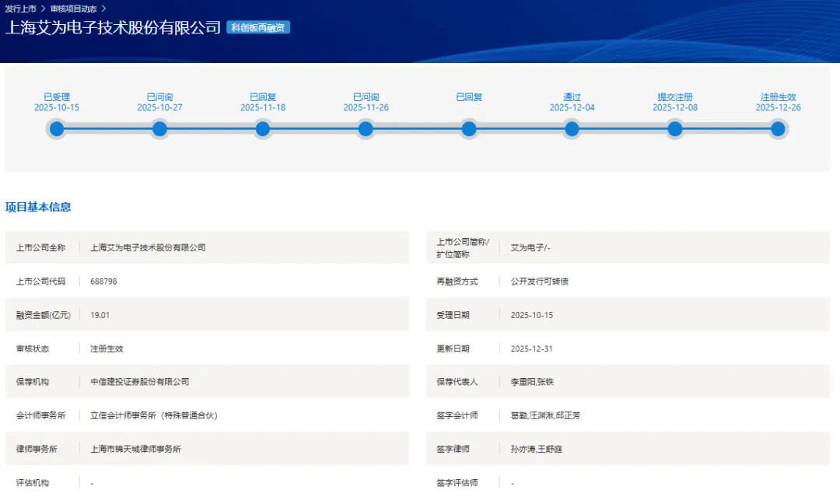The width and height of the screenshot is (840, 504).
Task: Click the refinancing method 公开发行可转债
Action: pyautogui.click(x=540, y=282)
